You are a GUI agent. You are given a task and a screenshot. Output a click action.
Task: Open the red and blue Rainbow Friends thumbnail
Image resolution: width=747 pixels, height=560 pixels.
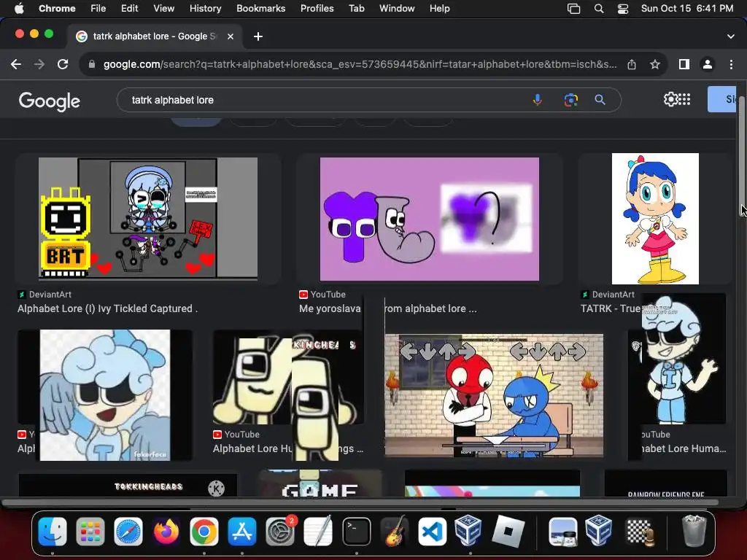494,395
